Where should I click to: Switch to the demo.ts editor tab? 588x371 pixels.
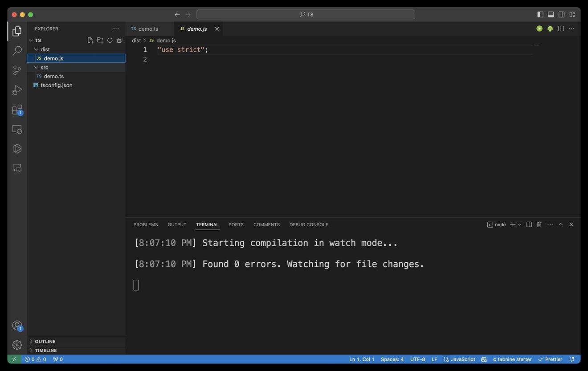[148, 29]
